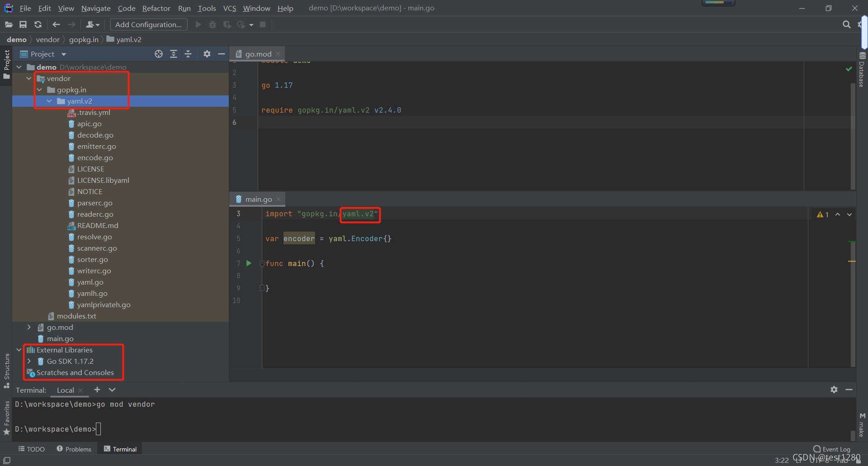Open the make tool window sidebar
The width and height of the screenshot is (868, 466).
[x=862, y=424]
